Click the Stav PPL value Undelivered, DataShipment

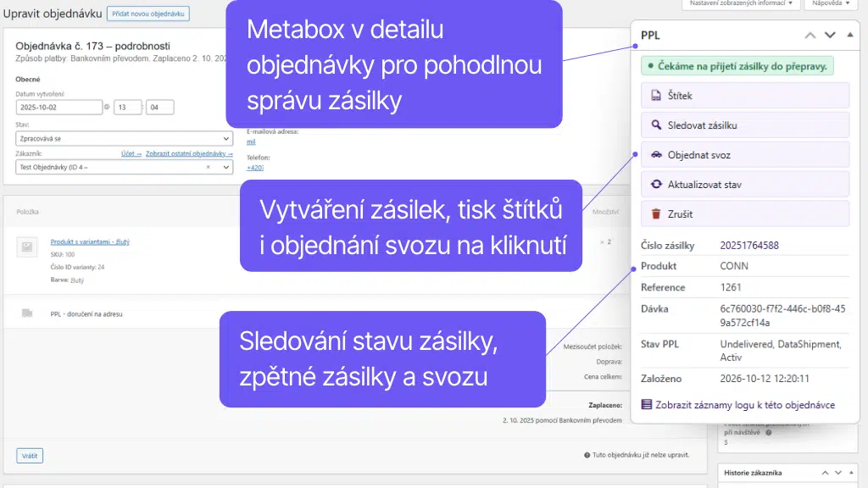781,351
